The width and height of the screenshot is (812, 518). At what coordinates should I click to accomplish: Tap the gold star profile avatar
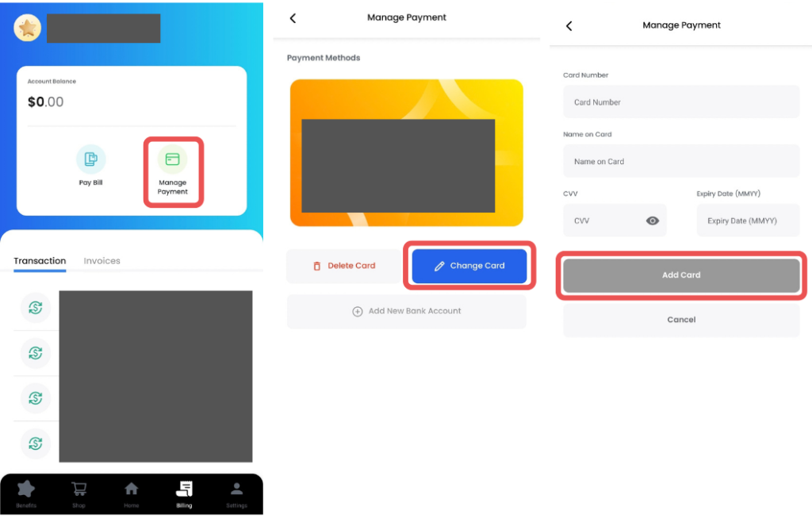click(28, 28)
